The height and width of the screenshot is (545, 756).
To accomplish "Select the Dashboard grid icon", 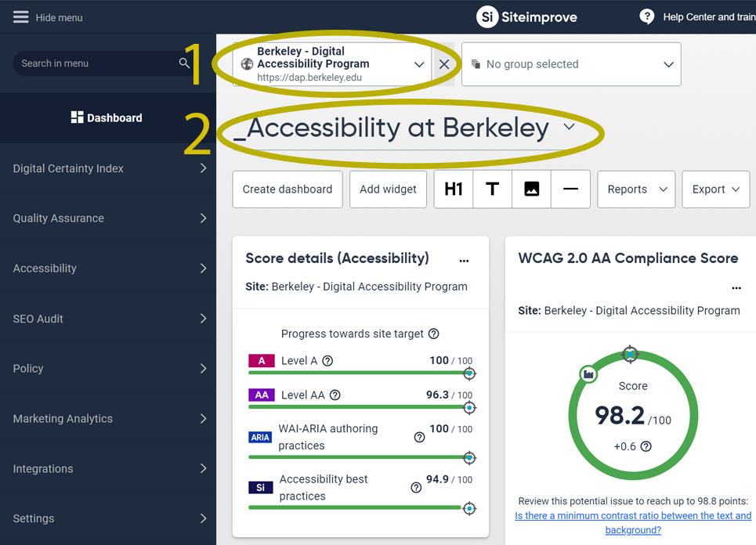I will [78, 117].
